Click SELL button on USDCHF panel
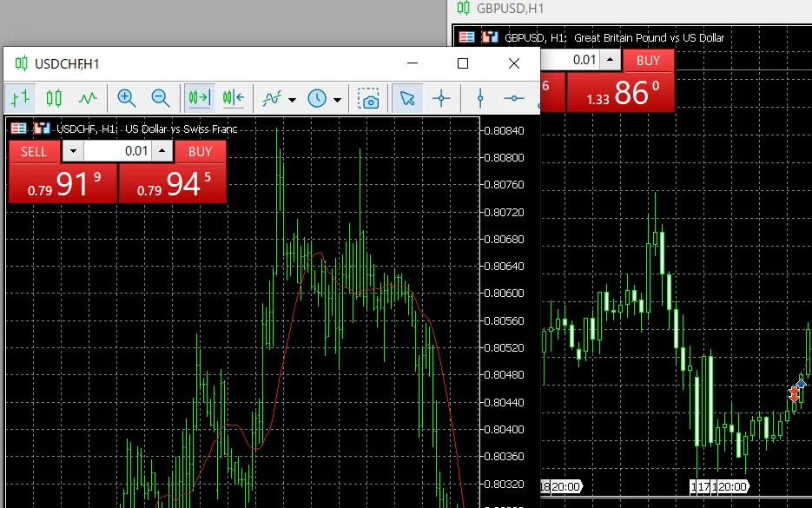The height and width of the screenshot is (508, 812). (34, 151)
